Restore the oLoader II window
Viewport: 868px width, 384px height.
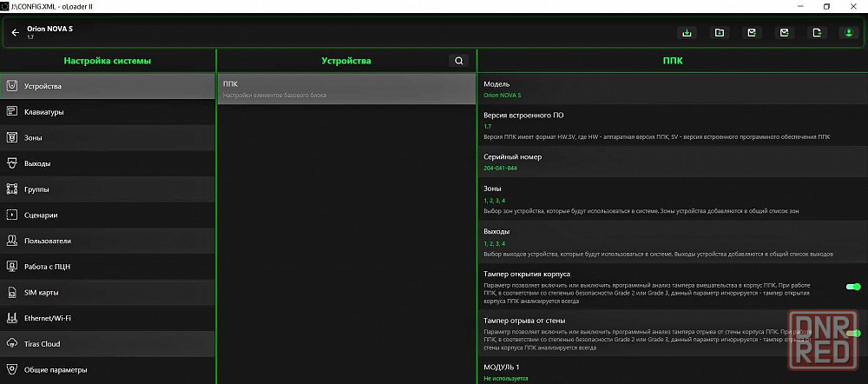826,7
